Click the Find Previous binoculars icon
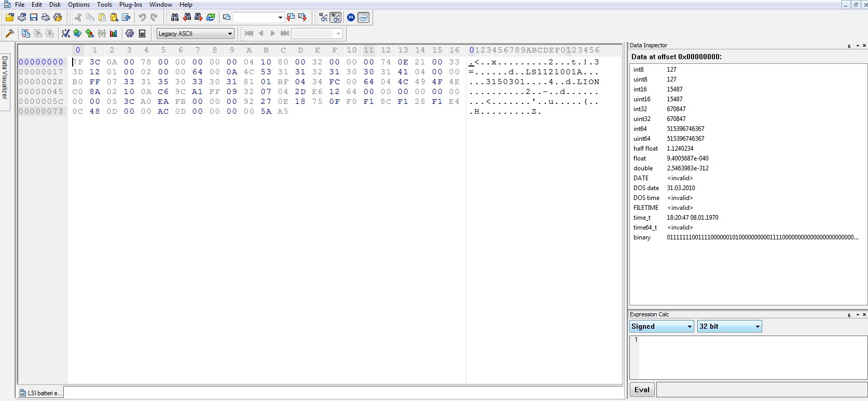This screenshot has height=401, width=868. [187, 18]
